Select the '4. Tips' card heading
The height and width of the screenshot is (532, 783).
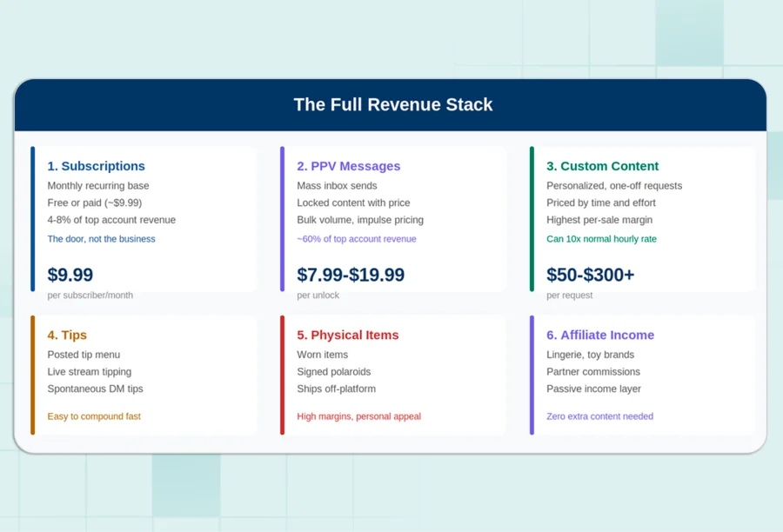click(67, 335)
